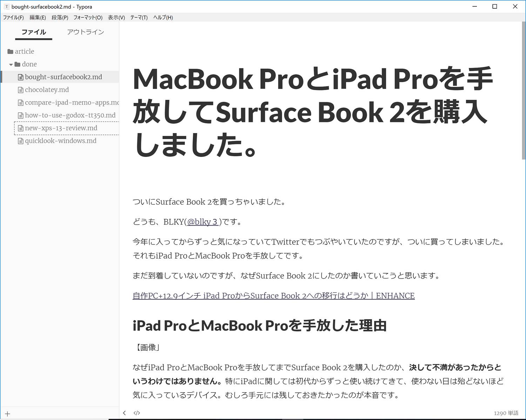This screenshot has height=420, width=526.
Task: Collapse the done folder arrow
Action: point(11,64)
